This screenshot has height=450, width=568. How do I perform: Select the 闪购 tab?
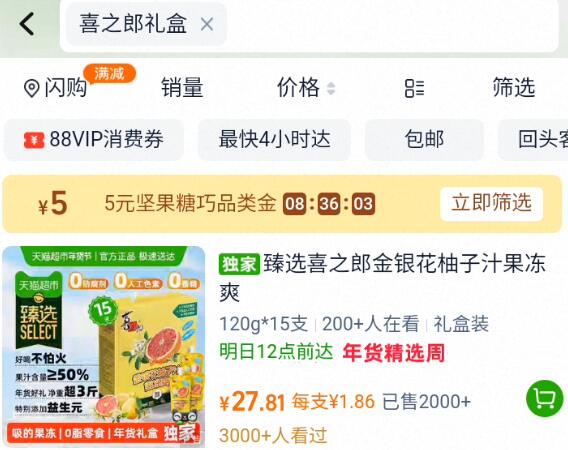pyautogui.click(x=66, y=88)
